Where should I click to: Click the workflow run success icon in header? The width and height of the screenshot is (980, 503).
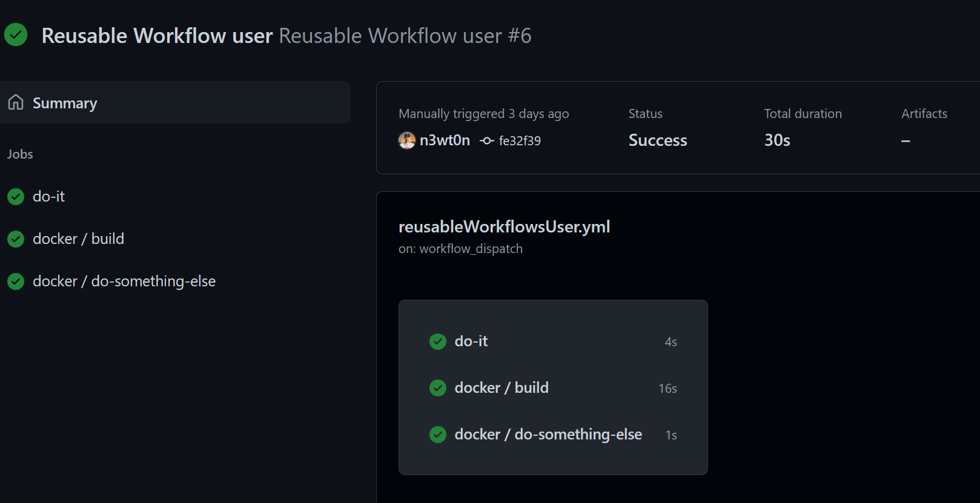tap(16, 35)
